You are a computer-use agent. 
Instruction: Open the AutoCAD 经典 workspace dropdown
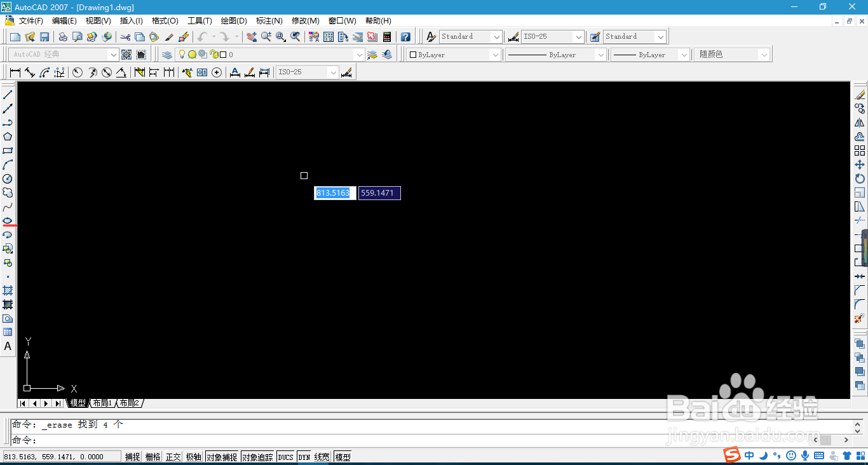point(113,55)
